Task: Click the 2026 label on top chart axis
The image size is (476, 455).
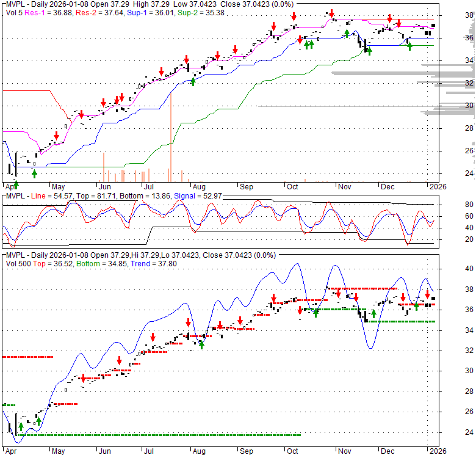Action: (436, 187)
